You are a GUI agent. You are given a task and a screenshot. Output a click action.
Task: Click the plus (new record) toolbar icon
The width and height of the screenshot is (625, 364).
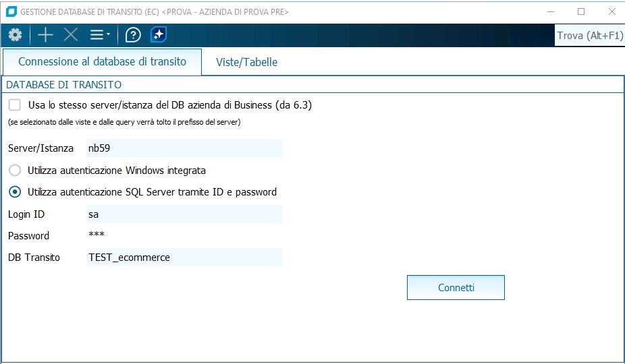click(x=45, y=35)
